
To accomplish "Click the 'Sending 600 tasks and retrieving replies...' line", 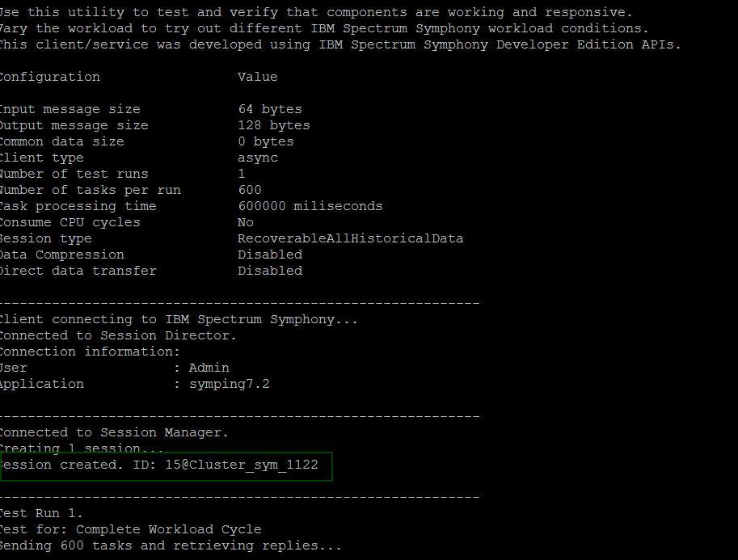I will click(x=171, y=545).
